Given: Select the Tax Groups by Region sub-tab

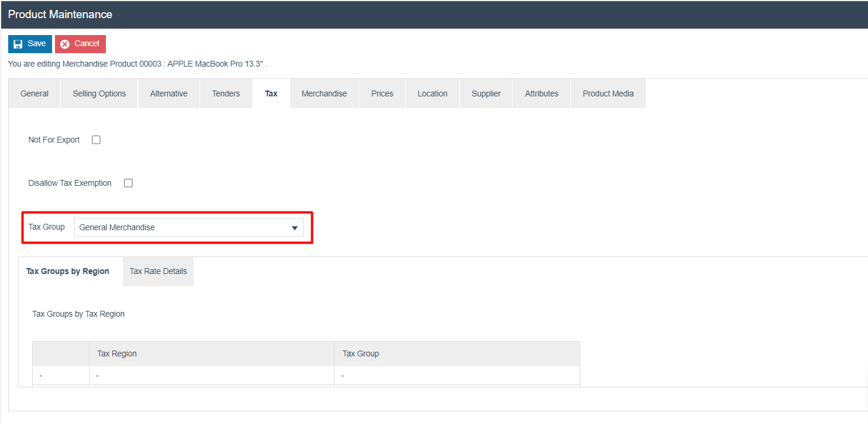Looking at the screenshot, I should pos(68,271).
